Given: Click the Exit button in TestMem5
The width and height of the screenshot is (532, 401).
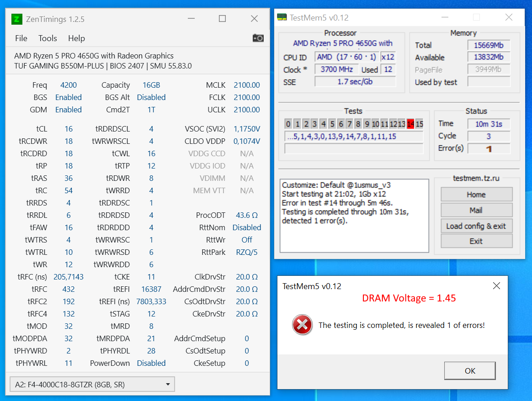Looking at the screenshot, I should point(476,241).
